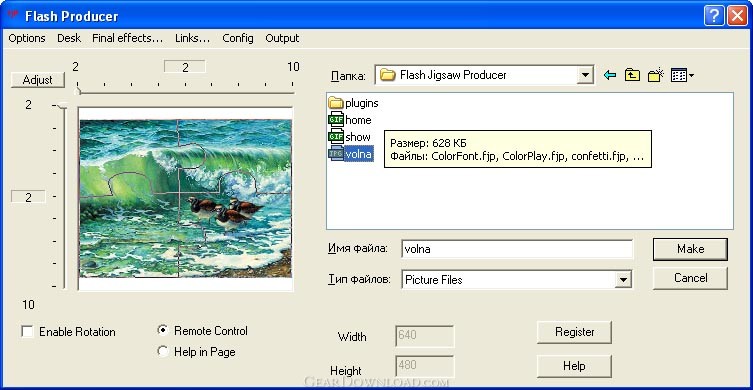This screenshot has width=753, height=390.
Task: Select the volna JPG file icon
Action: [x=336, y=154]
